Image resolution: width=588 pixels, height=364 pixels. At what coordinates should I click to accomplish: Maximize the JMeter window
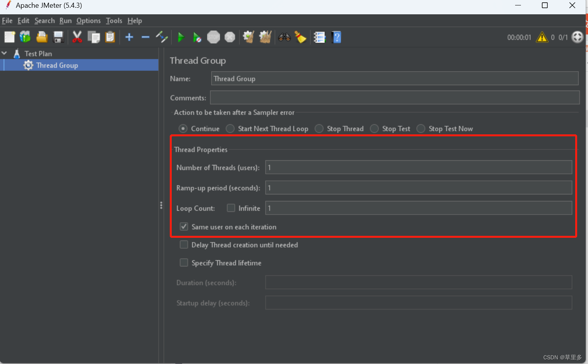545,5
